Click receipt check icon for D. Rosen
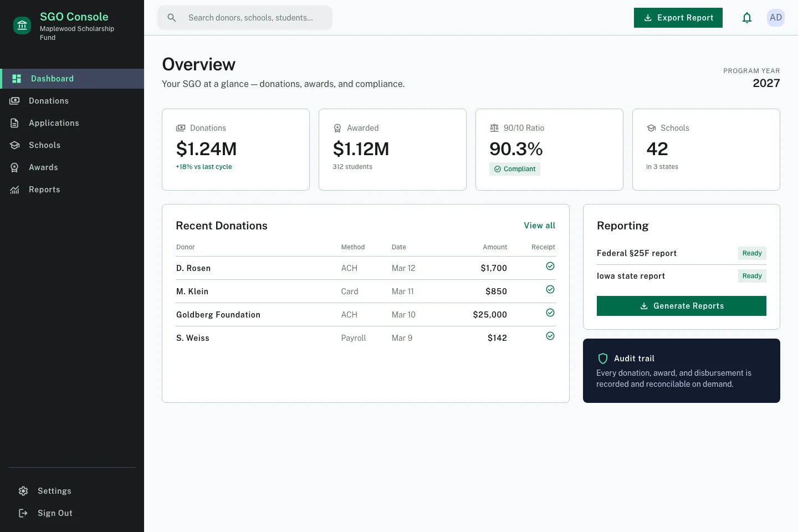Screen dimensions: 798x532 click(550, 266)
